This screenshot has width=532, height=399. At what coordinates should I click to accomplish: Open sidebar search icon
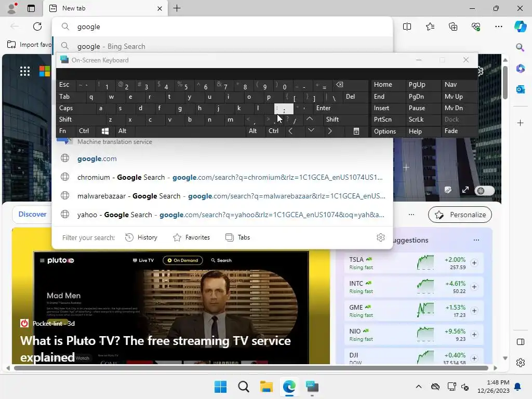click(520, 47)
